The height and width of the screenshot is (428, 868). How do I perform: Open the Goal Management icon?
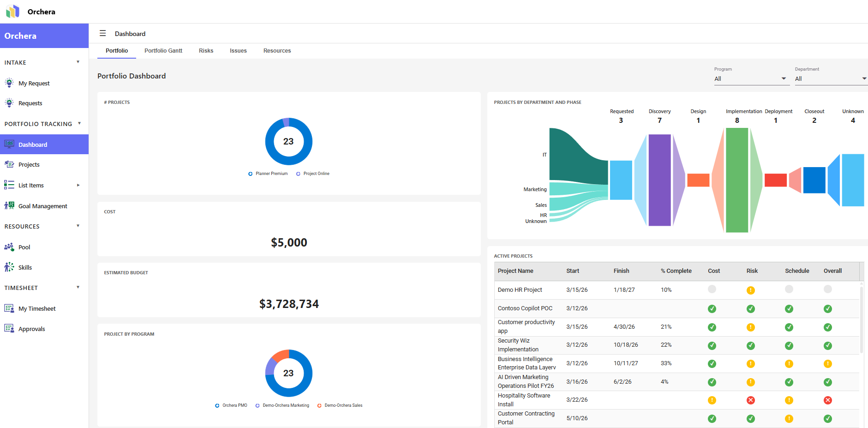click(9, 205)
